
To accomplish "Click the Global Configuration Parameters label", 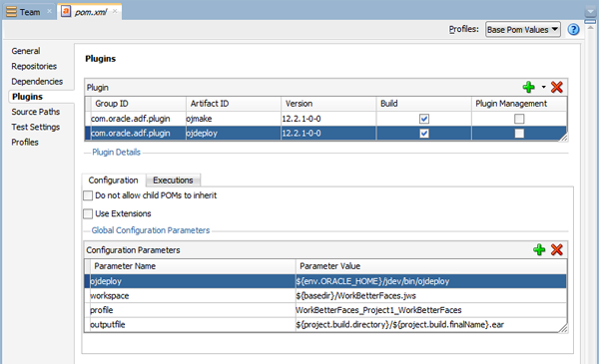I will point(151,230).
